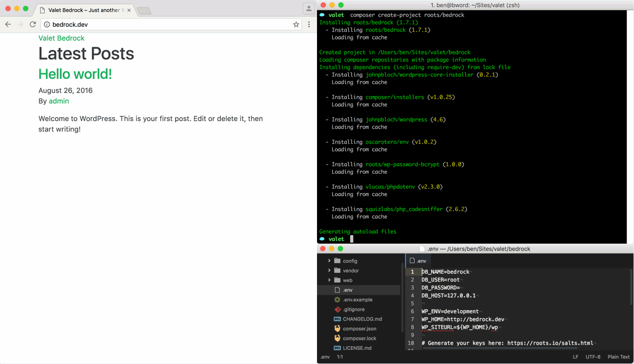
Task: Open .gitignore file in the editor
Action: tap(354, 309)
